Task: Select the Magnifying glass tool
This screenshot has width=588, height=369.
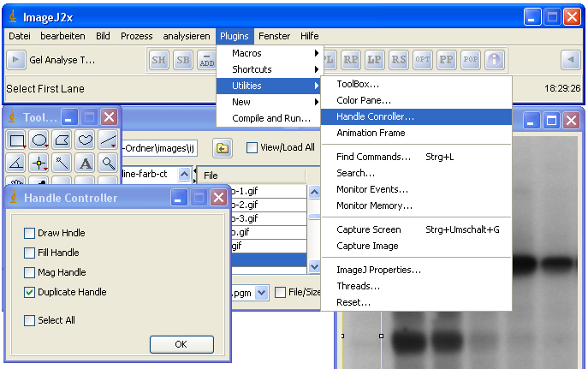Action: coord(108,163)
